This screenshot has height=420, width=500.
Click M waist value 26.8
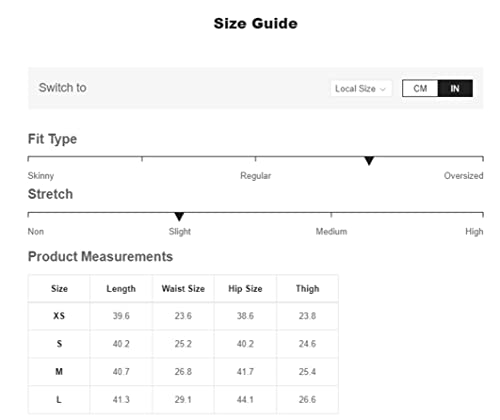coord(183,371)
